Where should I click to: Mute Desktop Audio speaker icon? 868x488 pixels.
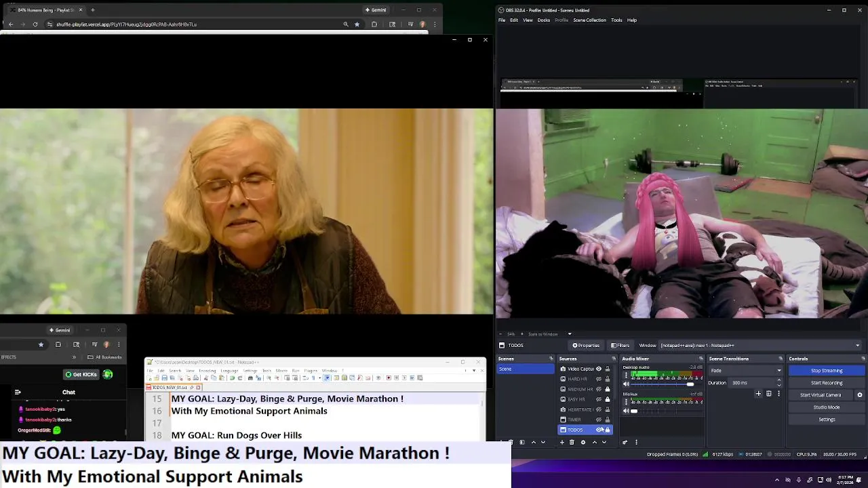[x=626, y=384]
